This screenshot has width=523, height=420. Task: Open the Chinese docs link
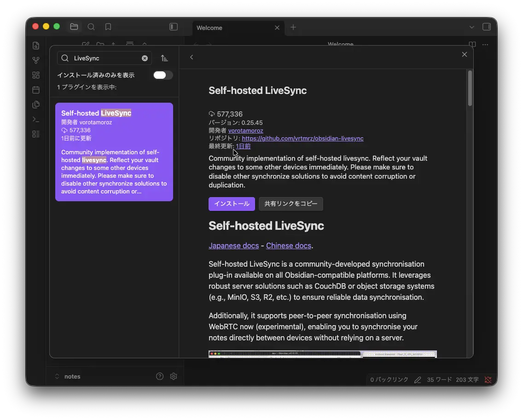pos(289,245)
